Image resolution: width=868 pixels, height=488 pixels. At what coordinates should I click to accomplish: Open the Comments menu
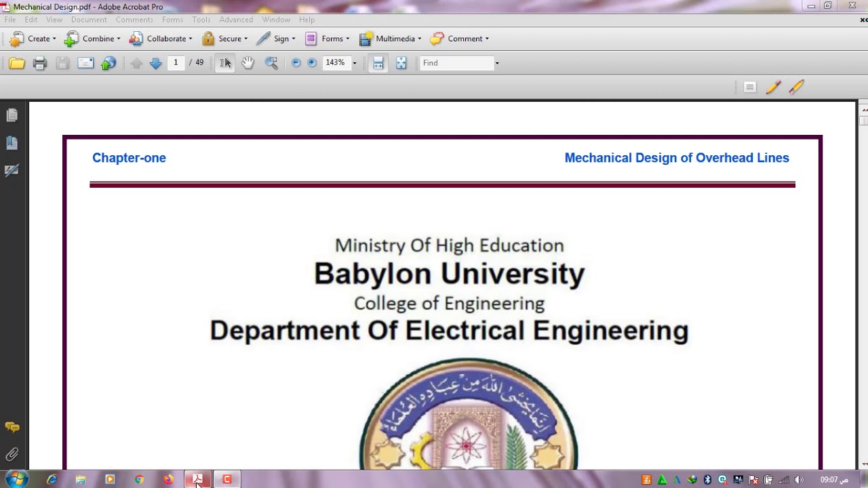coord(134,20)
